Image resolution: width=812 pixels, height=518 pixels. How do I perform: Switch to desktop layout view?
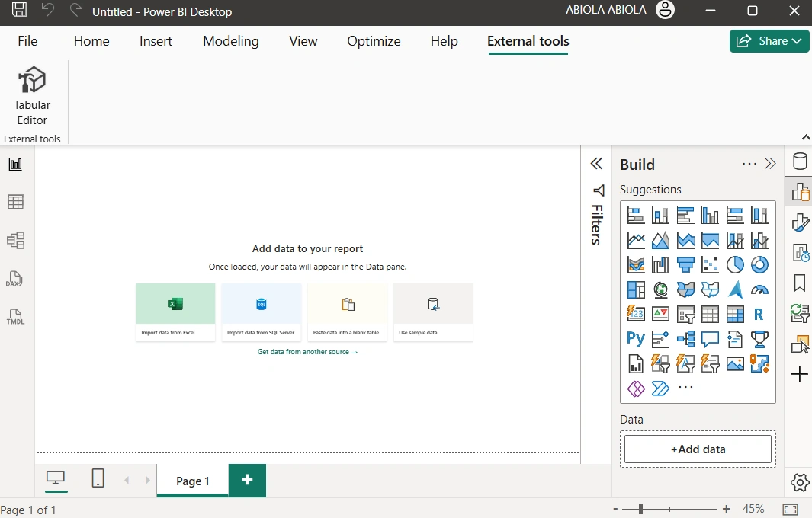56,478
